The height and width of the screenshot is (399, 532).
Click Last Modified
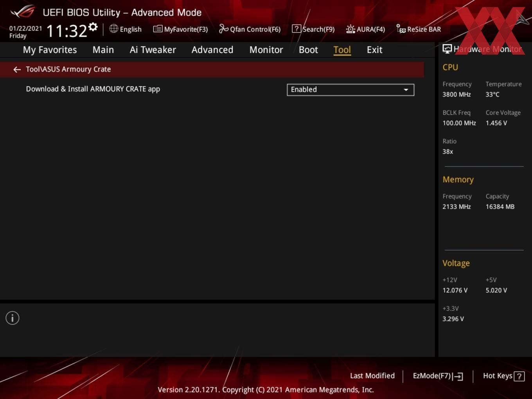(x=372, y=376)
